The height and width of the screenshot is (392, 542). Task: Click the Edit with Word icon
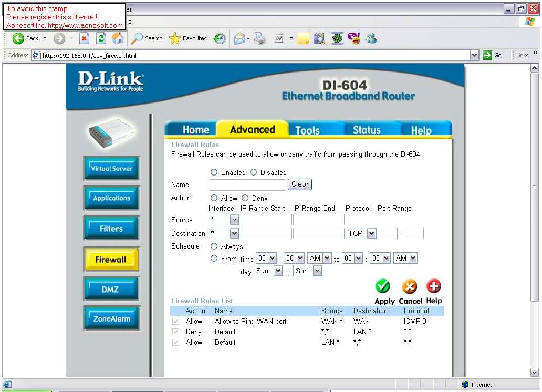click(279, 38)
